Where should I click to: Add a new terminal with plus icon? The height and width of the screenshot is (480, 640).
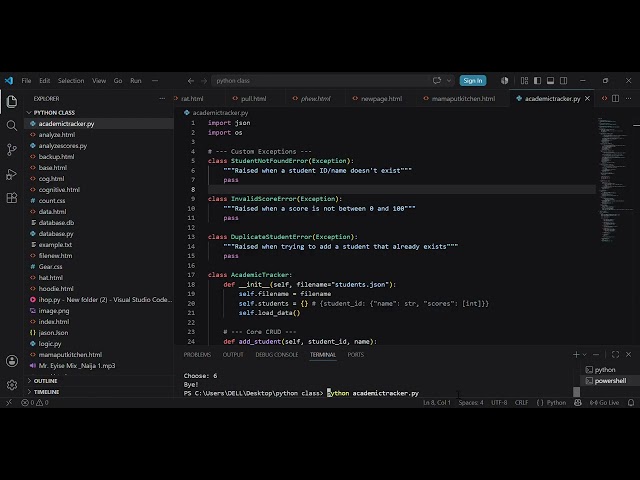pyautogui.click(x=576, y=354)
